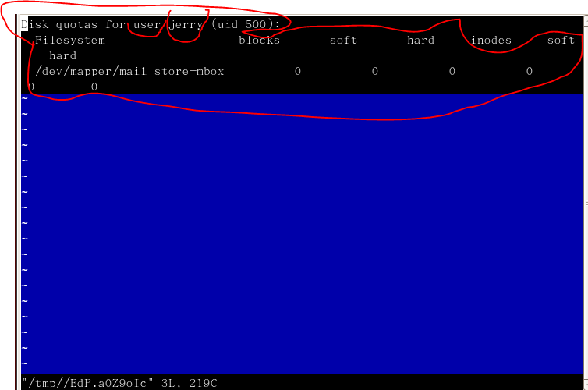Screen dimensions: 588x390
Task: Click the first 0 after mail_store-mbox path
Action: click(298, 71)
